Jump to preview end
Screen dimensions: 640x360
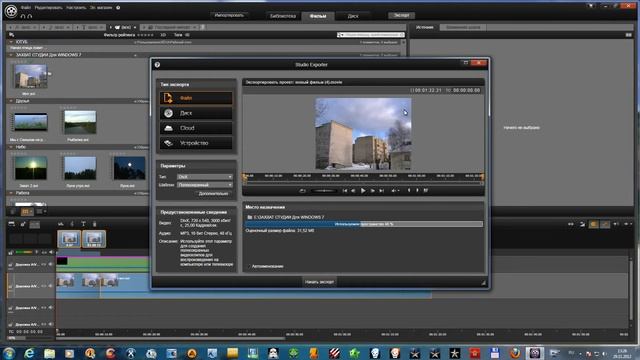(381, 191)
